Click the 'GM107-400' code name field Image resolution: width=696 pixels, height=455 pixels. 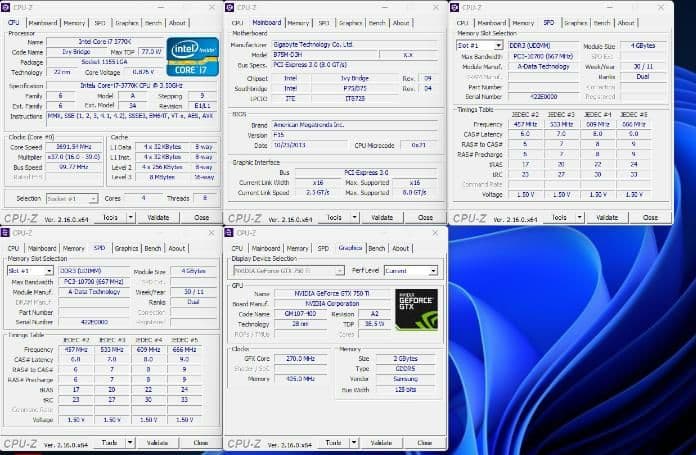click(x=301, y=313)
